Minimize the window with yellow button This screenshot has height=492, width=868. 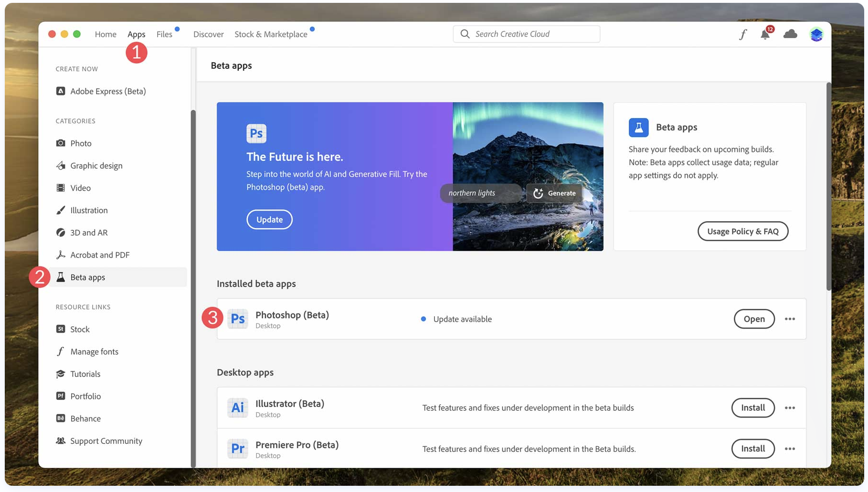tap(64, 34)
